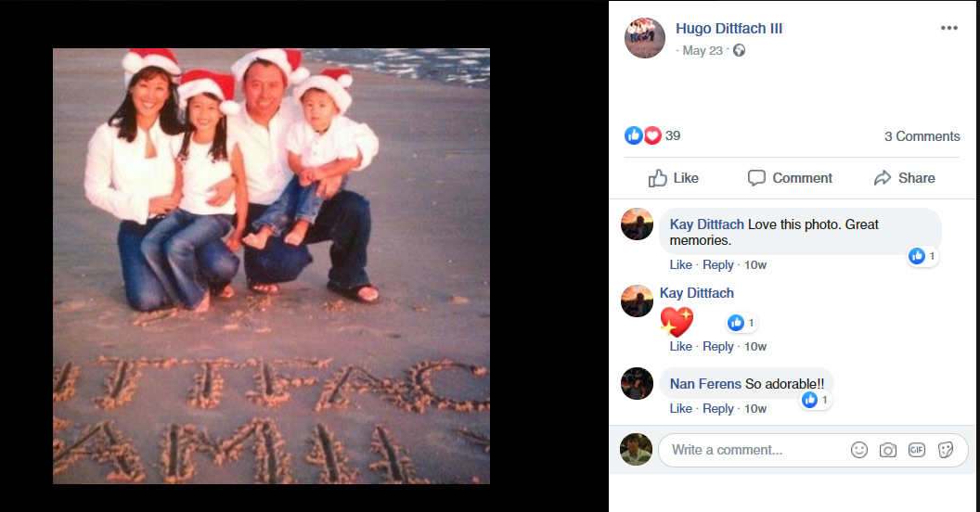This screenshot has width=980, height=512.
Task: Expand the 3 Comments link
Action: coord(922,136)
